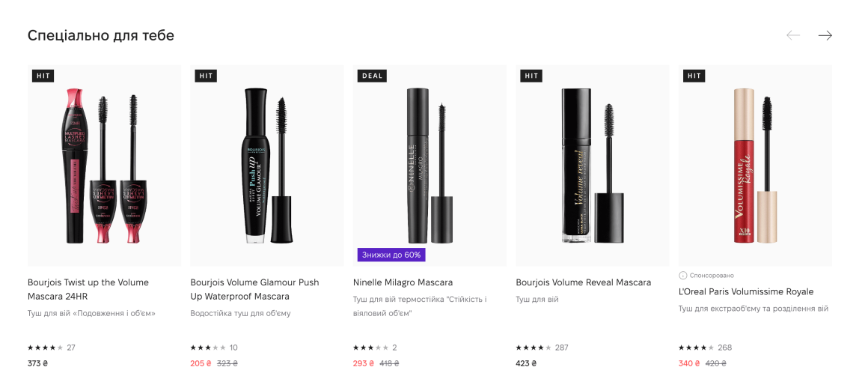Open Bourjois Volume Reveal Mascara title

583,282
